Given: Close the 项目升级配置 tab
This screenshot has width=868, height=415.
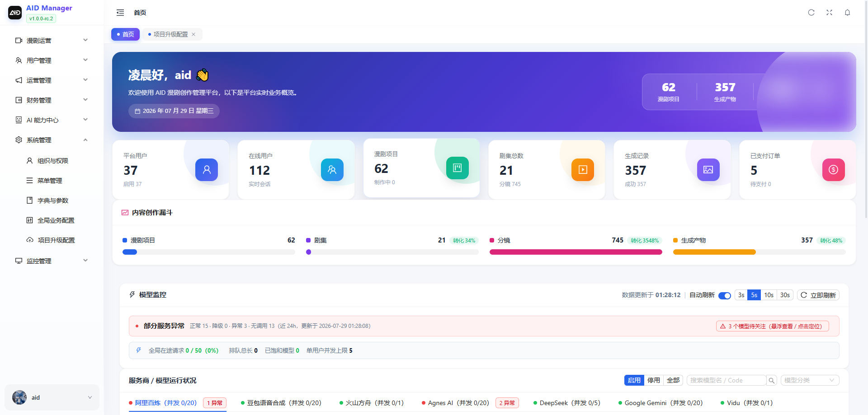Looking at the screenshot, I should pyautogui.click(x=193, y=34).
